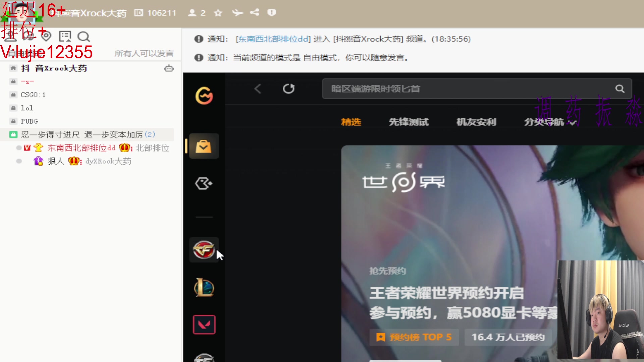
Task: Share the channel via share icon
Action: pyautogui.click(x=255, y=12)
